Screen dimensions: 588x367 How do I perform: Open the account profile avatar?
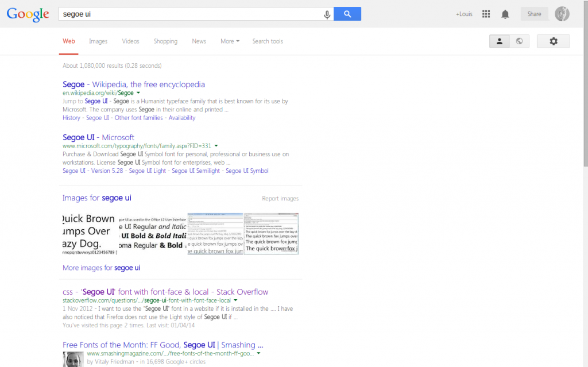coord(562,14)
